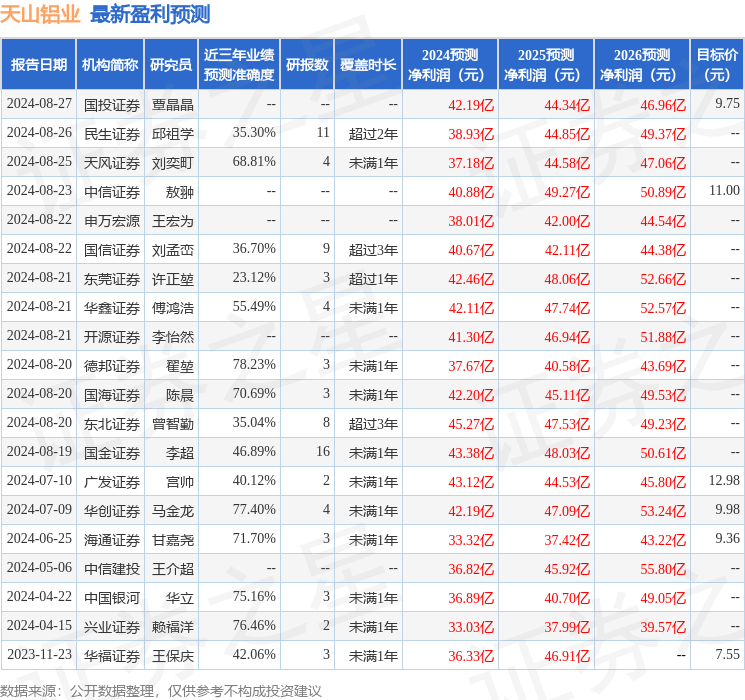Click accuracy value 35.30%
745x700 pixels.
(254, 133)
